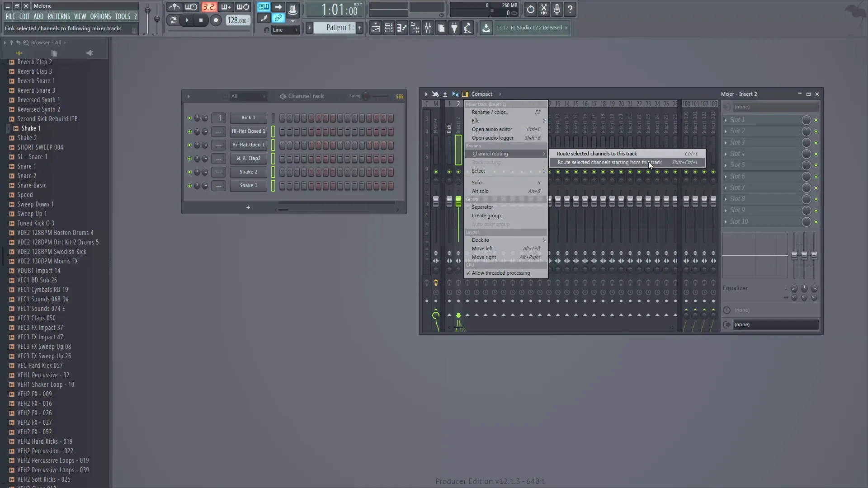
Task: Toggle the wait for input icon
Action: click(191, 7)
